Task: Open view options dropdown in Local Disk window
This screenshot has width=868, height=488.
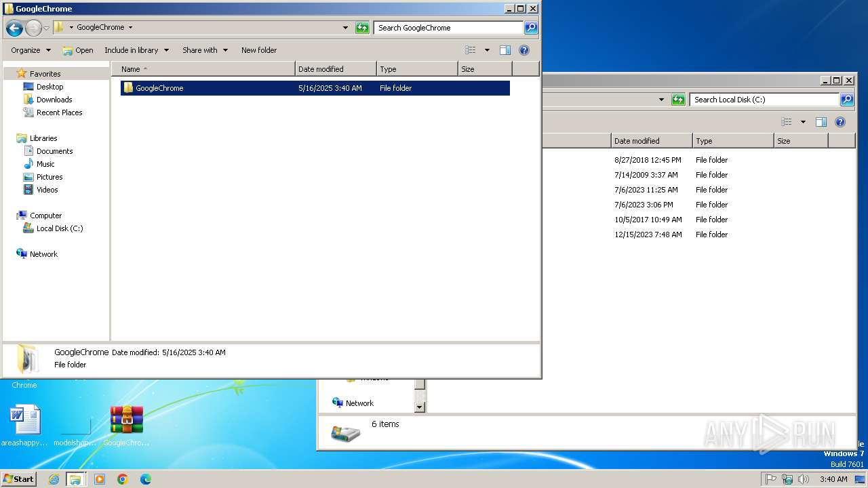Action: point(803,122)
